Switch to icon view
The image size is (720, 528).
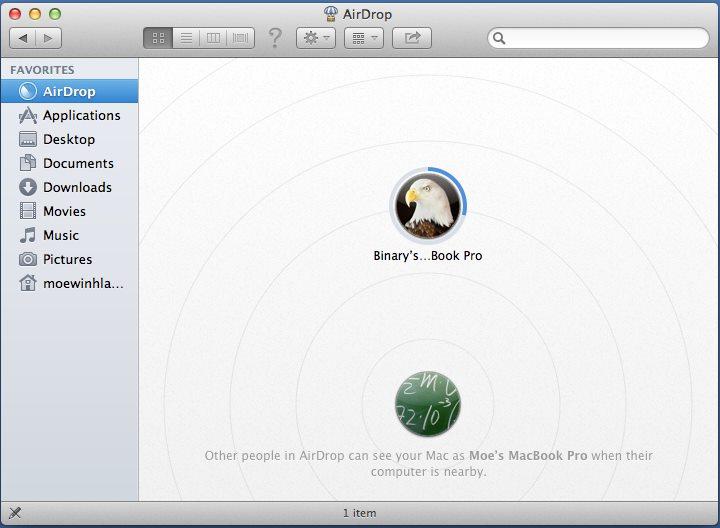coord(158,38)
